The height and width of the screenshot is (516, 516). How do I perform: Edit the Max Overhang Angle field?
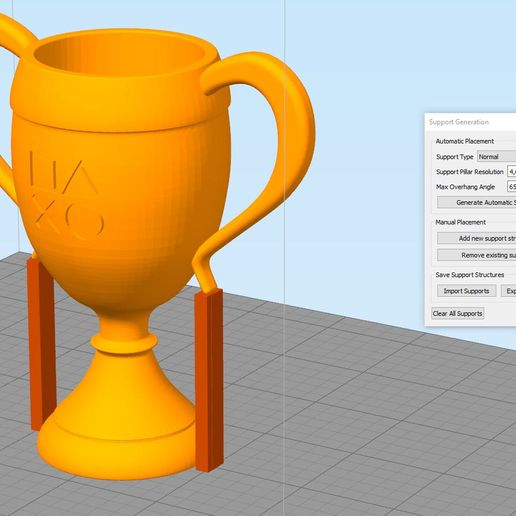tap(511, 186)
